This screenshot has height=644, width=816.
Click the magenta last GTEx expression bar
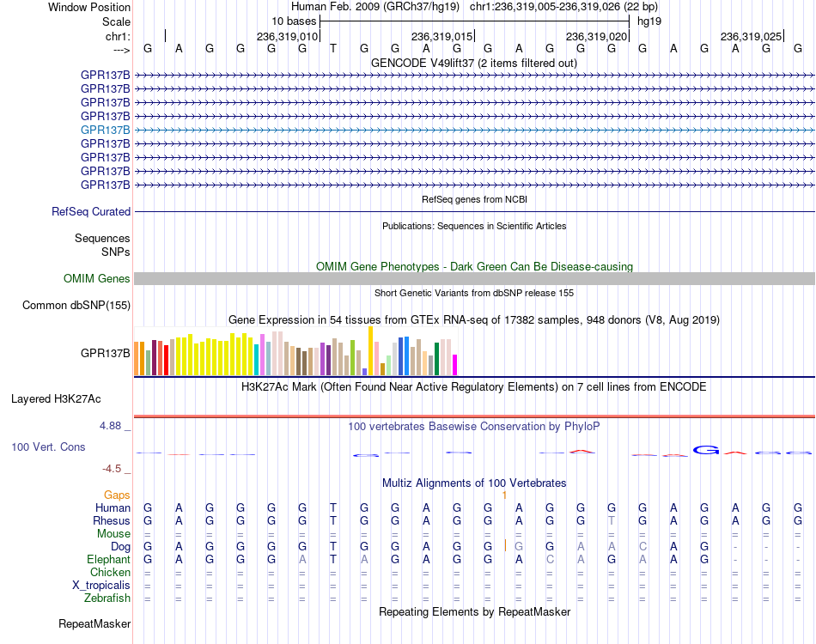tap(455, 365)
